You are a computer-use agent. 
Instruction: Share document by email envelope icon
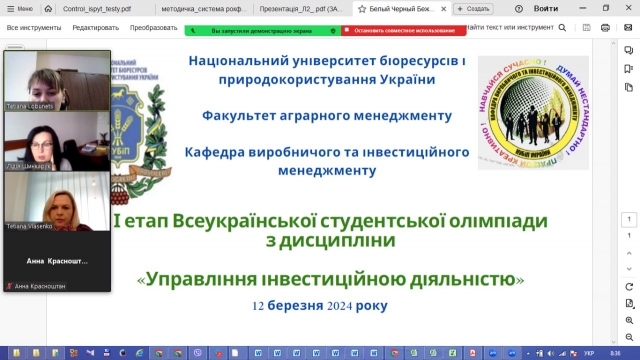click(628, 27)
